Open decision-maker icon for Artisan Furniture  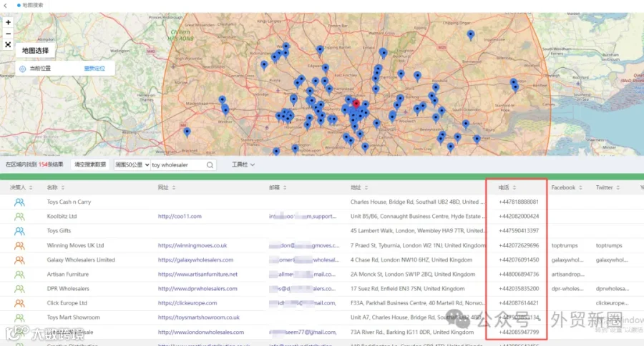click(x=19, y=275)
